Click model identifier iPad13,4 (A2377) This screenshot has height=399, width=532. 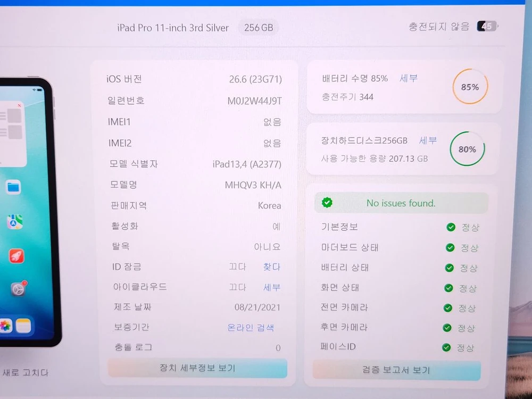coord(247,164)
